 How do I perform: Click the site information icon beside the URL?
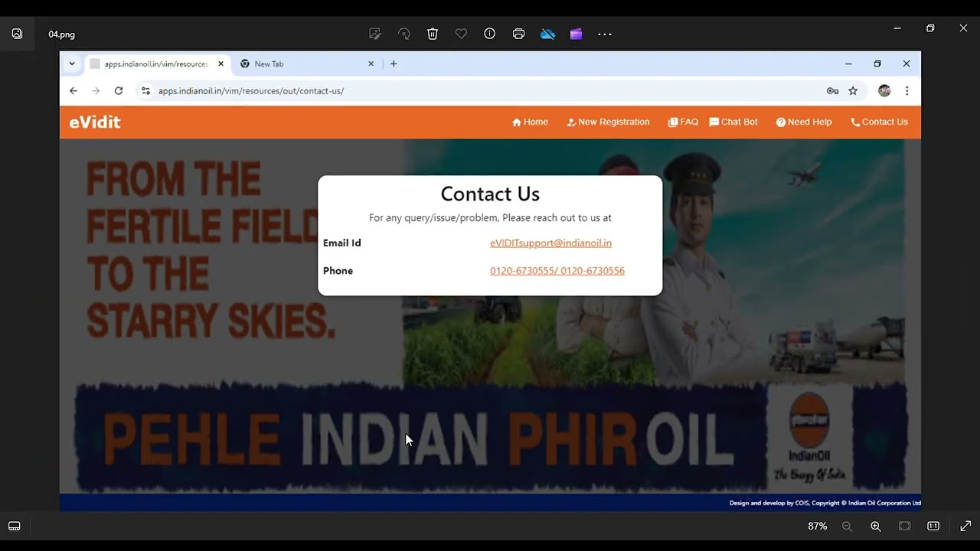click(x=145, y=90)
